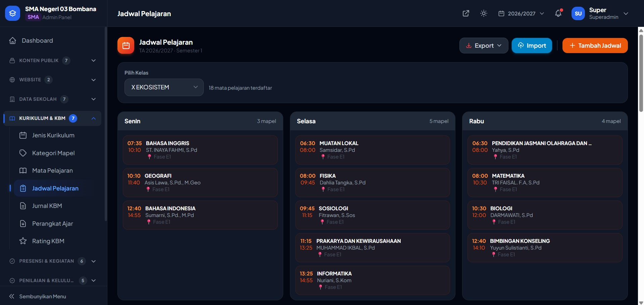Expand the PRESENSI & KEGIATAN section
The image size is (644, 305).
tap(53, 261)
